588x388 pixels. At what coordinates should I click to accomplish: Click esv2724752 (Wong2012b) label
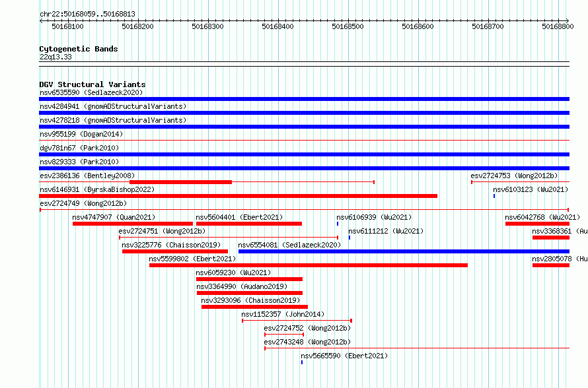307,328
